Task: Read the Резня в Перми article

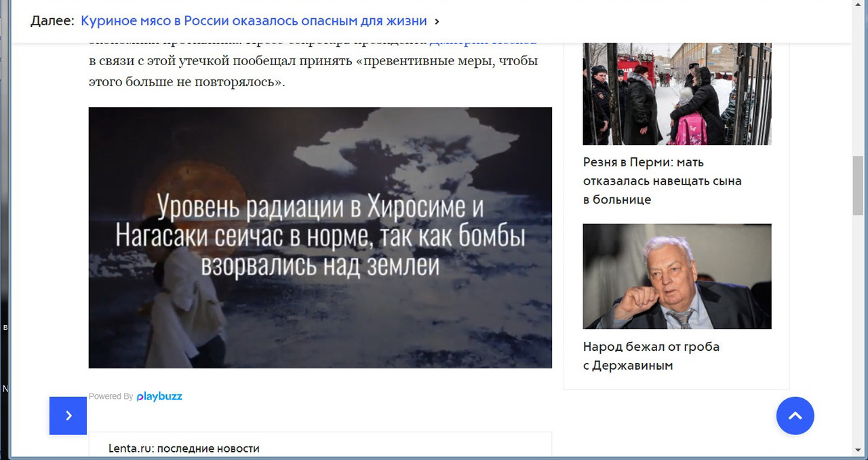Action: pos(663,181)
